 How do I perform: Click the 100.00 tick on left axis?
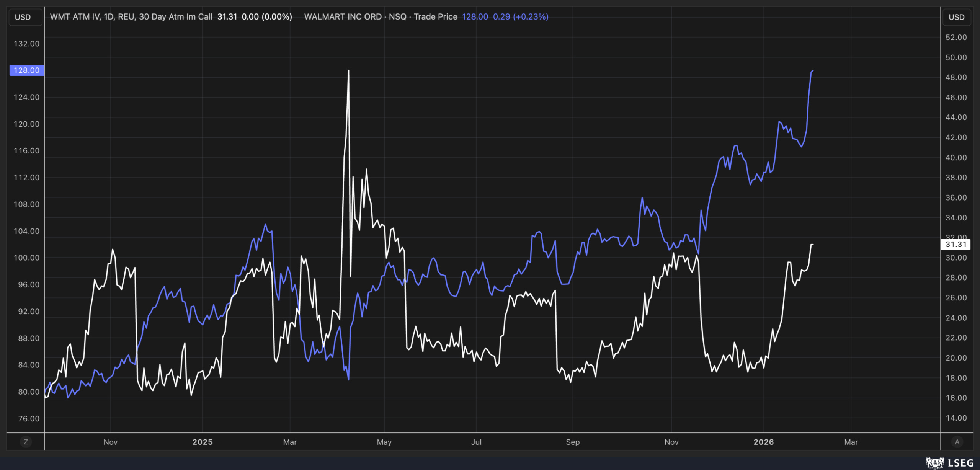(x=26, y=258)
